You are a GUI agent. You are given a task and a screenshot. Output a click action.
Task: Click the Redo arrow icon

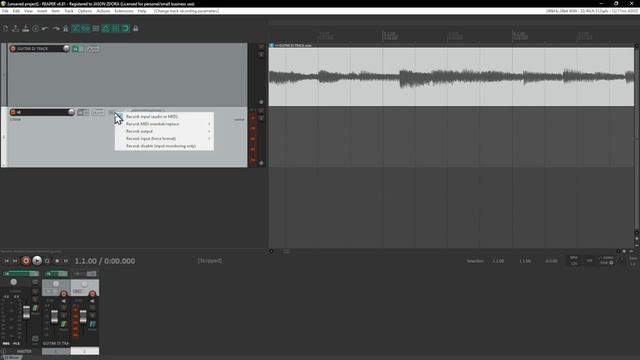[x=56, y=28]
